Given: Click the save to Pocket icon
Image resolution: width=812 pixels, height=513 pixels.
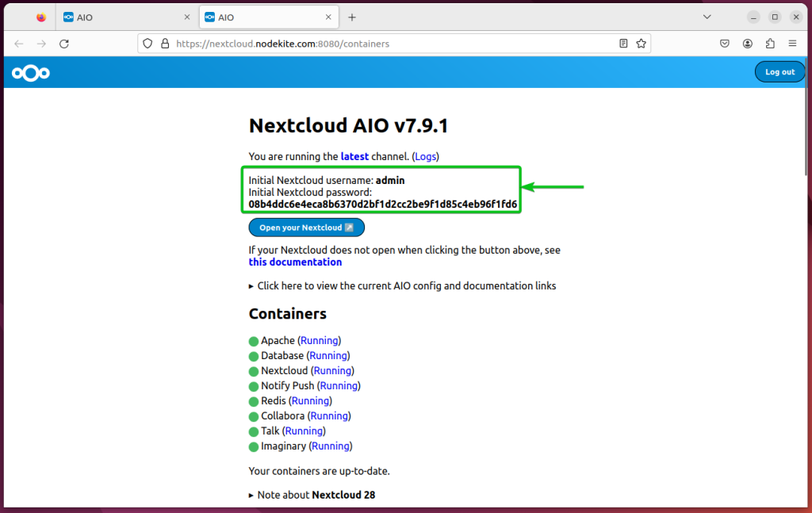Looking at the screenshot, I should [x=724, y=44].
